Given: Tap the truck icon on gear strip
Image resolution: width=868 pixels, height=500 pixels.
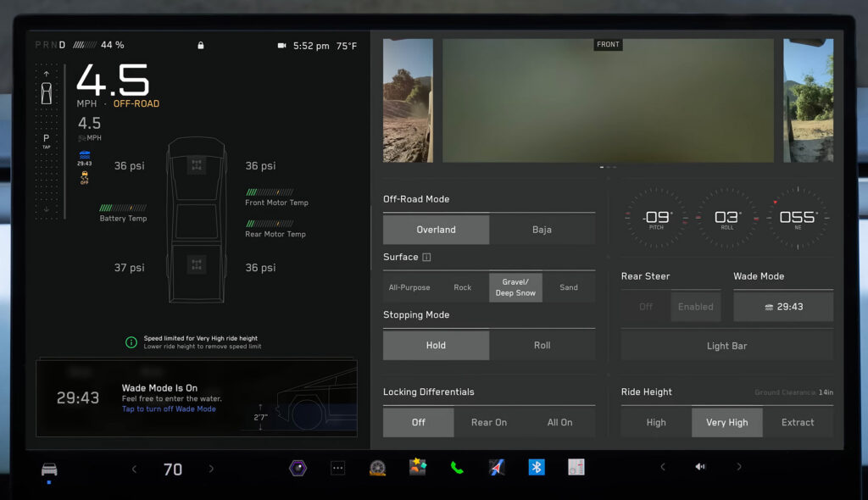Looking at the screenshot, I should [x=47, y=93].
